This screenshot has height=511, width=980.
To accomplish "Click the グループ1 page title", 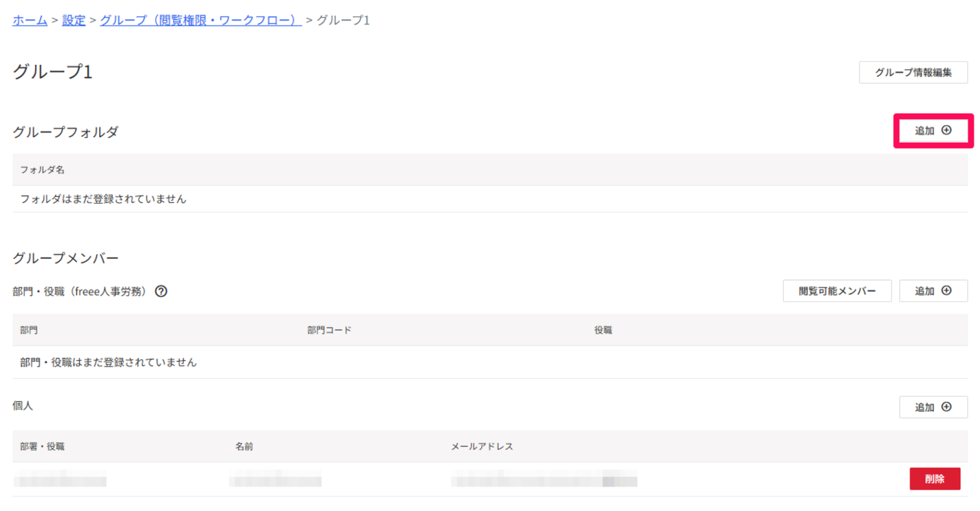I will (52, 72).
